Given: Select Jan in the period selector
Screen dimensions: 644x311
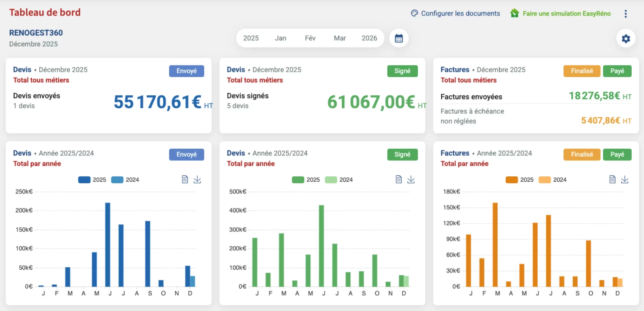Looking at the screenshot, I should pyautogui.click(x=280, y=38).
